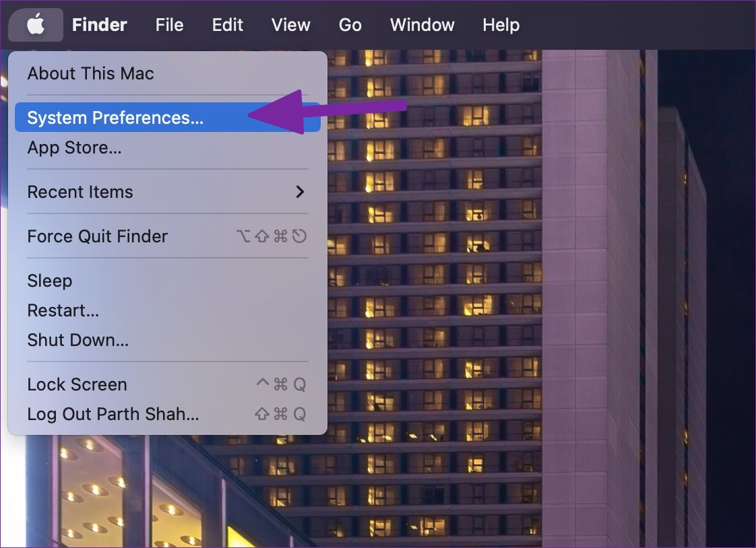756x548 pixels.
Task: Choose System Preferences from Apple menu
Action: (x=168, y=118)
